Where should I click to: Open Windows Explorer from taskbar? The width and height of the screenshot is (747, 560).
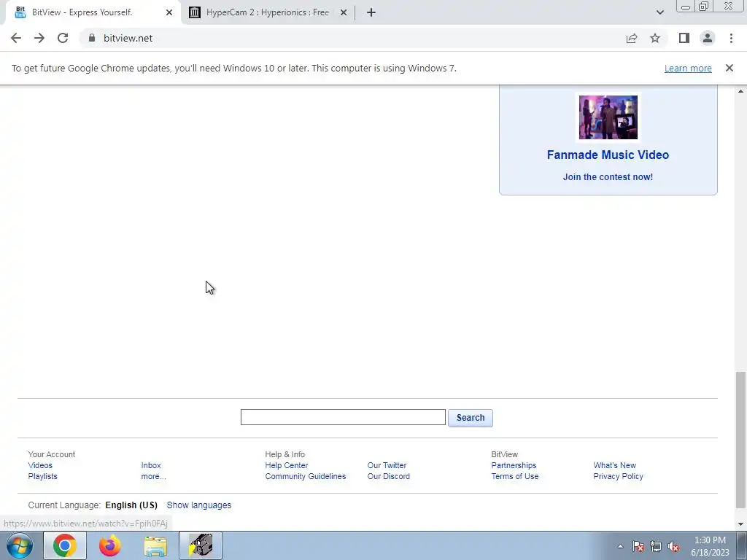(x=155, y=546)
